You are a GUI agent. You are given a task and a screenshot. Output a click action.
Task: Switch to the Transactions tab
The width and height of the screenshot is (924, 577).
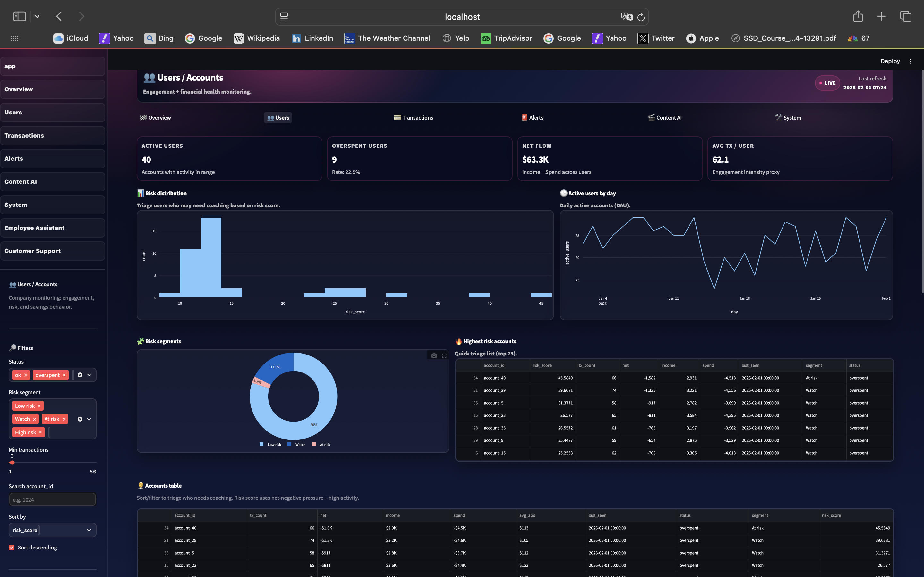pyautogui.click(x=414, y=118)
